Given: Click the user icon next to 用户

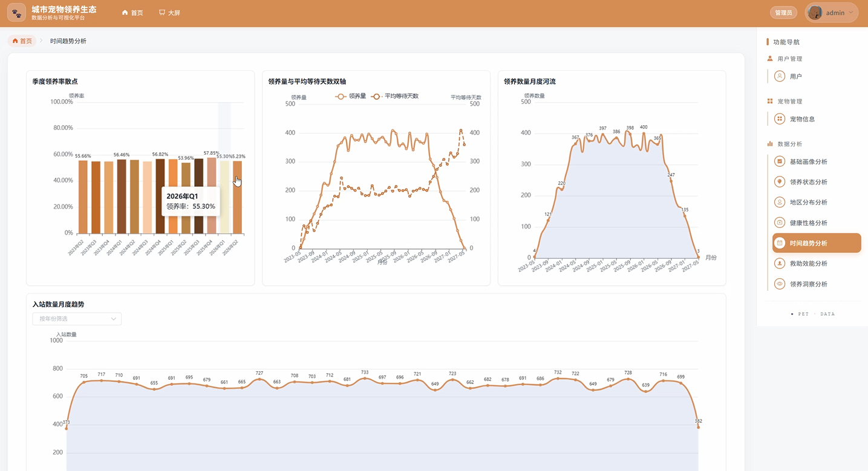Looking at the screenshot, I should 780,76.
